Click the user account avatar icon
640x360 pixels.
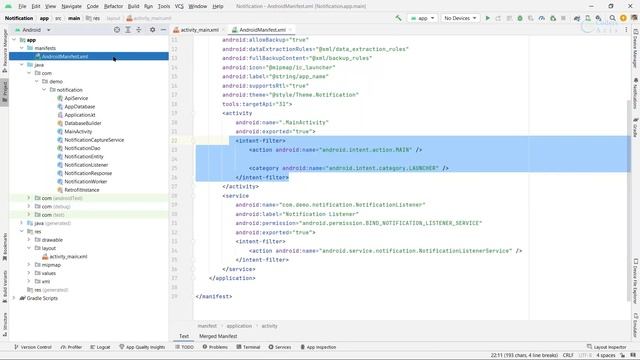(633, 18)
